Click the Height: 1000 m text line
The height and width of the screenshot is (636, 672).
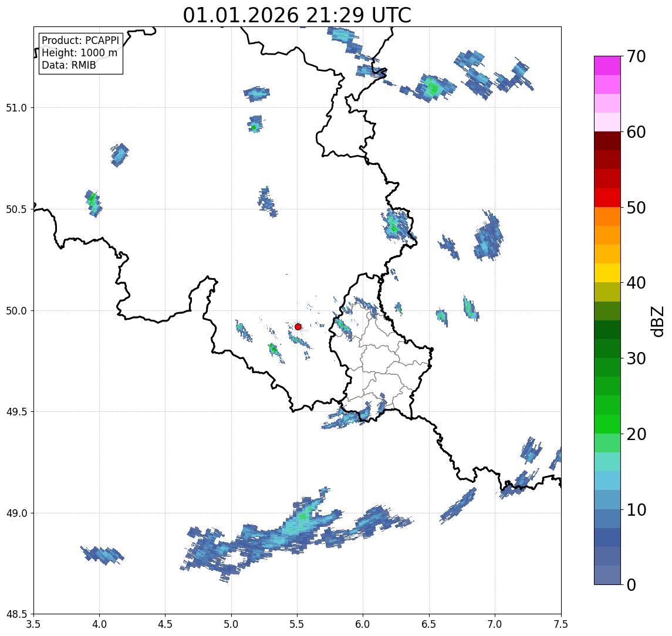[x=79, y=53]
